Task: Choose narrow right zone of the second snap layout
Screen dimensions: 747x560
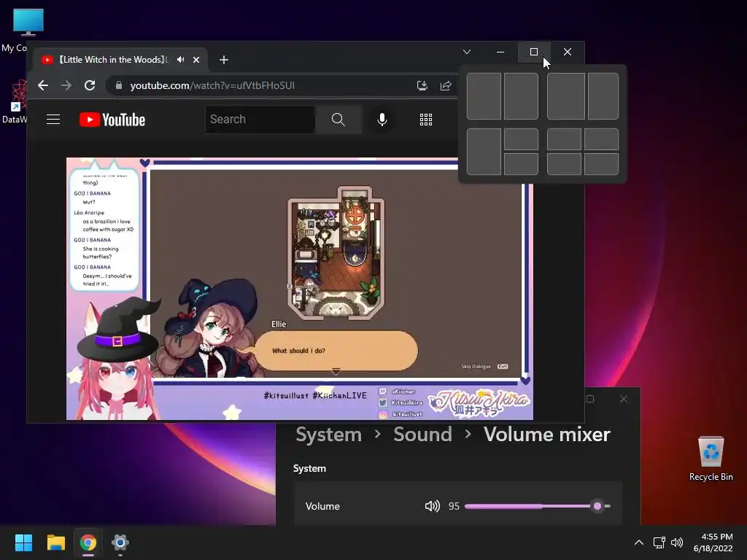Action: (x=603, y=96)
